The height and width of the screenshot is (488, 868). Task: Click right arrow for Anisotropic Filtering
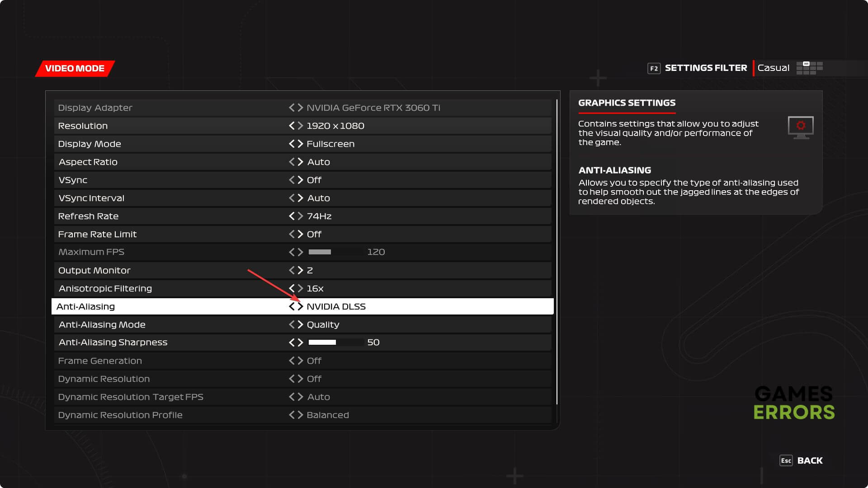(x=301, y=288)
